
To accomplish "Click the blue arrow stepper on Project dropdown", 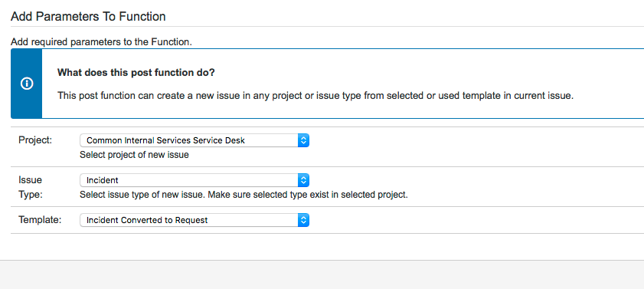I will pyautogui.click(x=303, y=140).
